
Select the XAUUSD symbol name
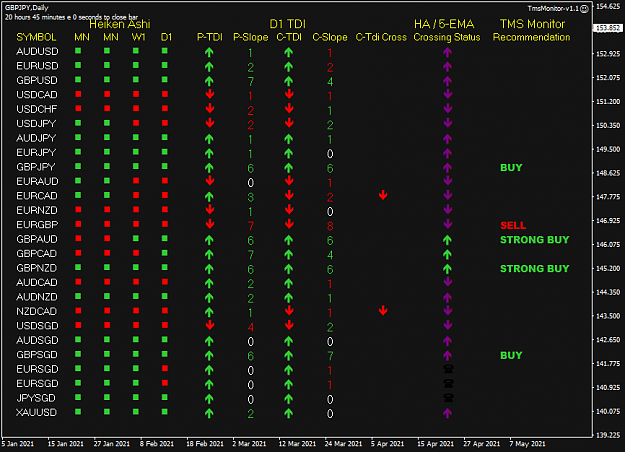pos(36,413)
